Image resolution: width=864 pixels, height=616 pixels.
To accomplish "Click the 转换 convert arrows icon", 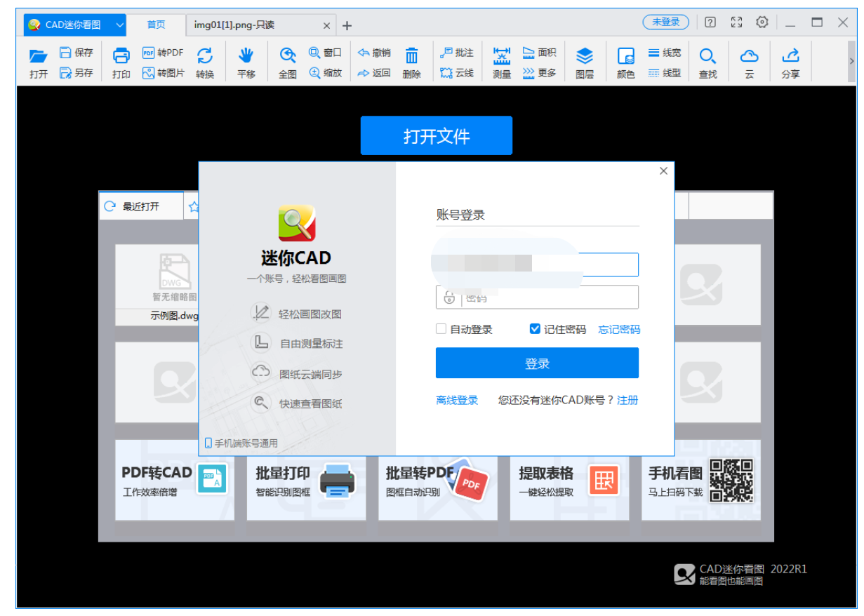I will coord(205,55).
